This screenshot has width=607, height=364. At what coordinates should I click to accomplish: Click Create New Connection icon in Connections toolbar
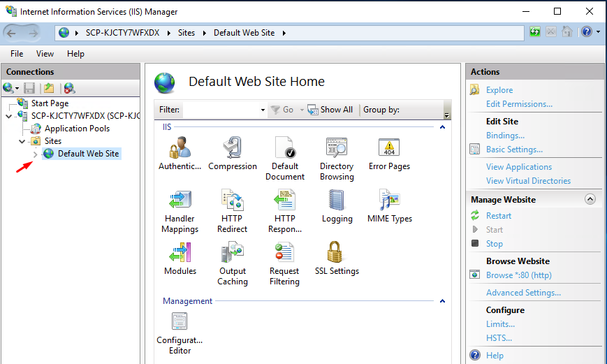[9, 88]
